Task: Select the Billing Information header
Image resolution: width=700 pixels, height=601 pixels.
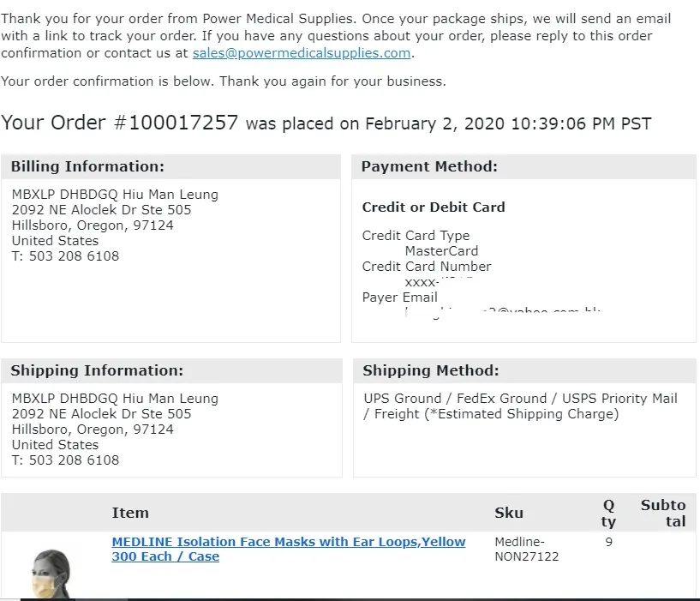Action: click(x=87, y=166)
